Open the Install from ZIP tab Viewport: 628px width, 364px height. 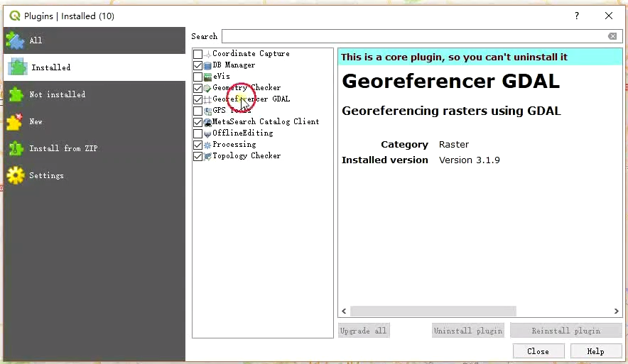pyautogui.click(x=94, y=148)
